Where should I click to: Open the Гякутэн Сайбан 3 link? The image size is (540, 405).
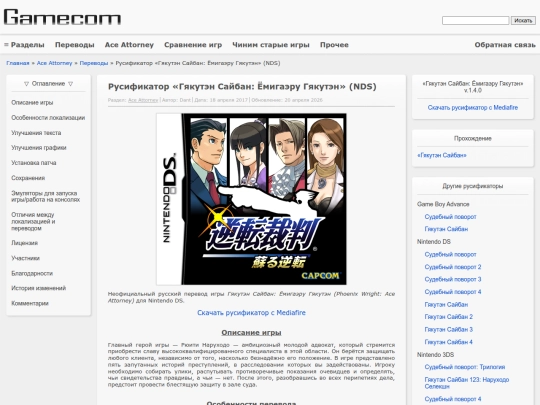[x=449, y=330]
